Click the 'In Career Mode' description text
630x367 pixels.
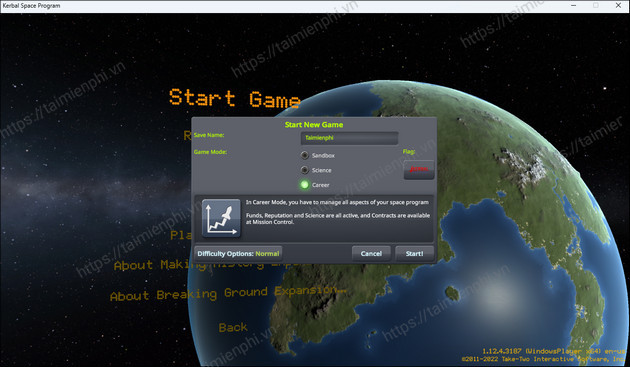338,202
